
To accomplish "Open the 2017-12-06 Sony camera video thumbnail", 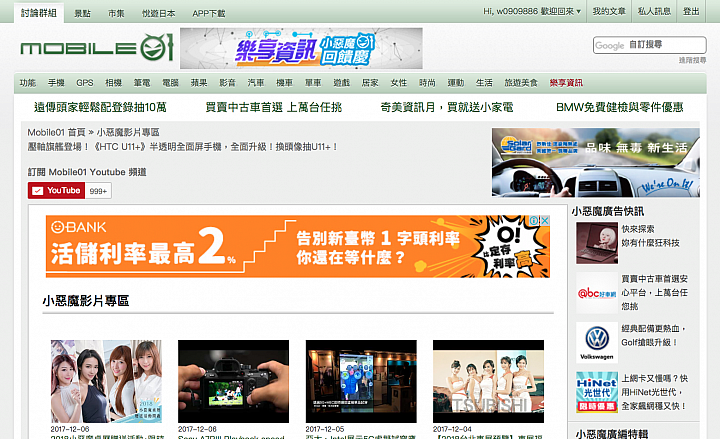I will 234,382.
